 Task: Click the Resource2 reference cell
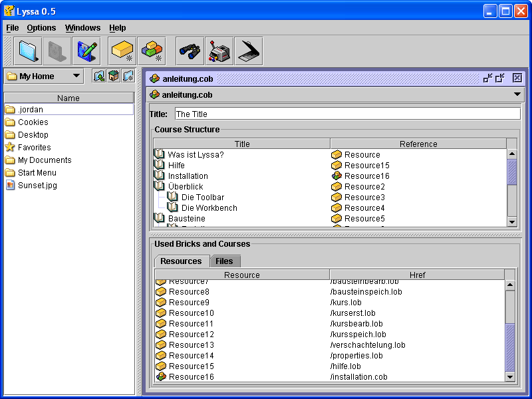[x=418, y=187]
